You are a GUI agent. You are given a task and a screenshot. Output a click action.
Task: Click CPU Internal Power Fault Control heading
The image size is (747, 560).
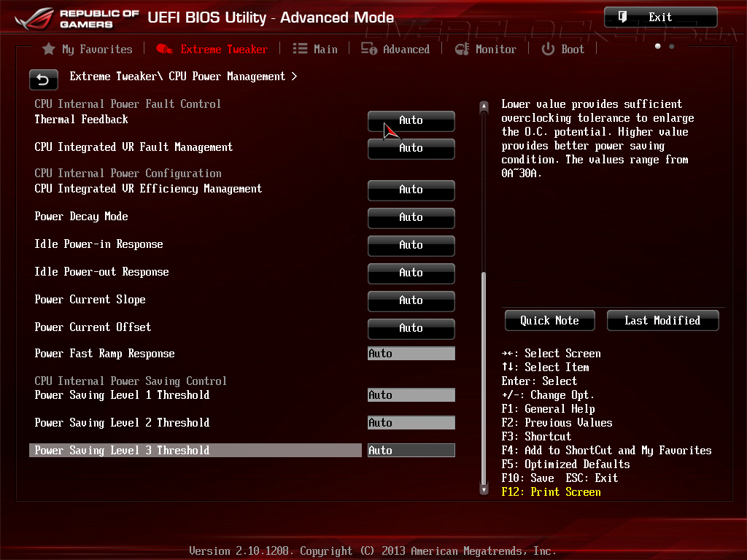pos(128,104)
